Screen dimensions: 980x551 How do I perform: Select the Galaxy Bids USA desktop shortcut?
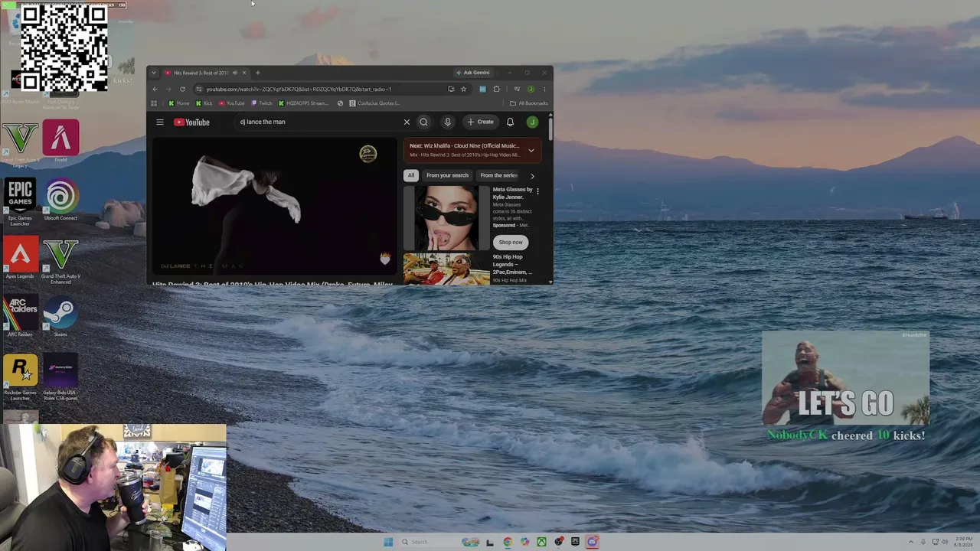coord(60,377)
